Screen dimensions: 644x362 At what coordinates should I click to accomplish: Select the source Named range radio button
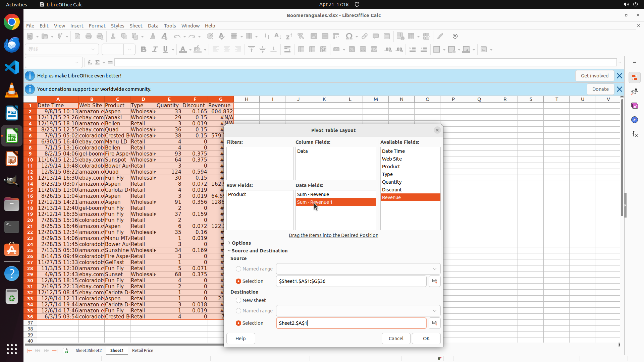click(238, 269)
